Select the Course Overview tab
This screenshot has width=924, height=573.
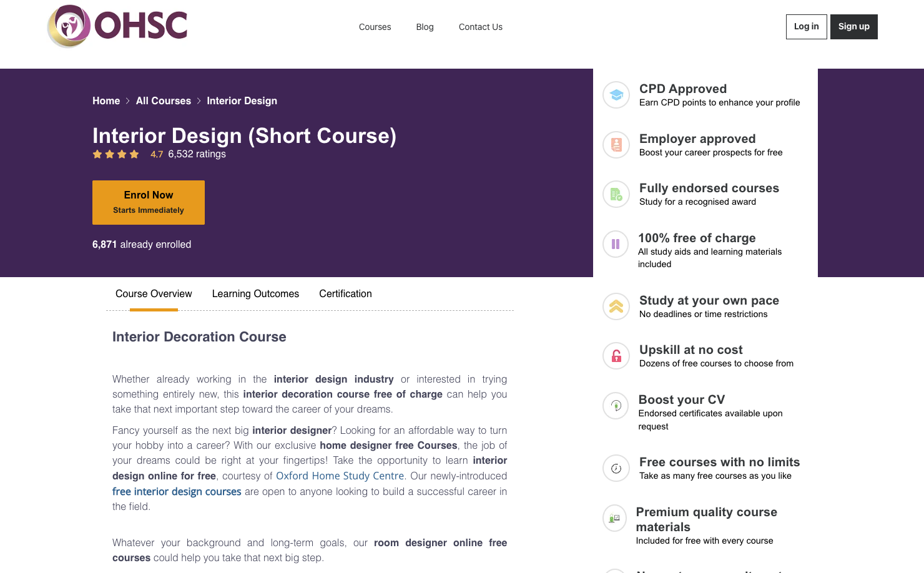pos(154,294)
